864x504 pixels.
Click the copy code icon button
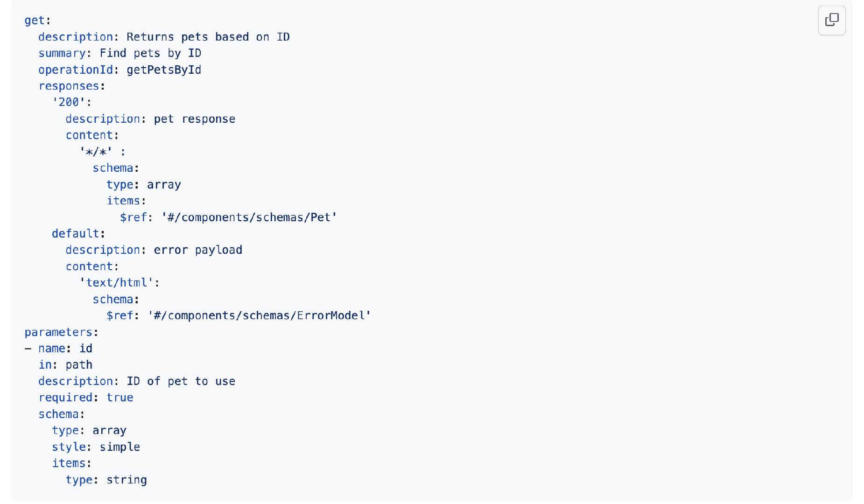832,20
